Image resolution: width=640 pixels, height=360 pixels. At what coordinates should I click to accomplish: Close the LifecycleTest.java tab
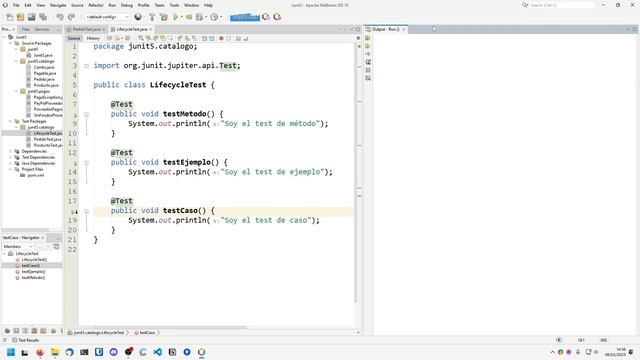click(151, 29)
